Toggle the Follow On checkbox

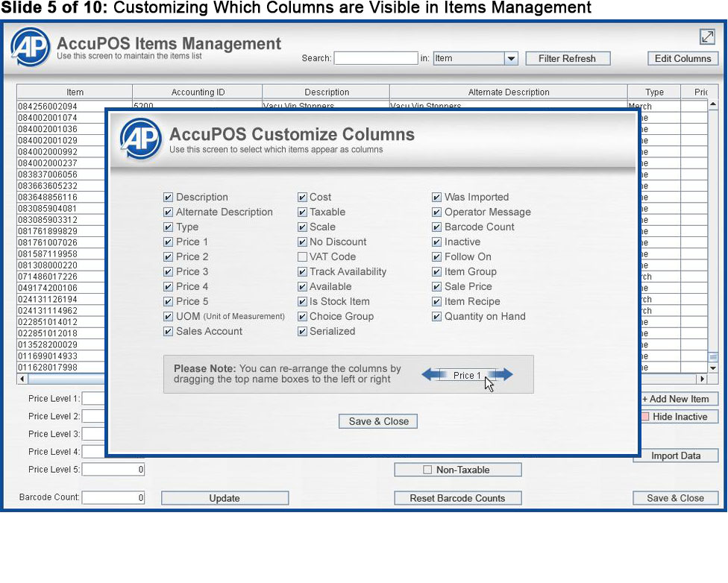click(436, 256)
